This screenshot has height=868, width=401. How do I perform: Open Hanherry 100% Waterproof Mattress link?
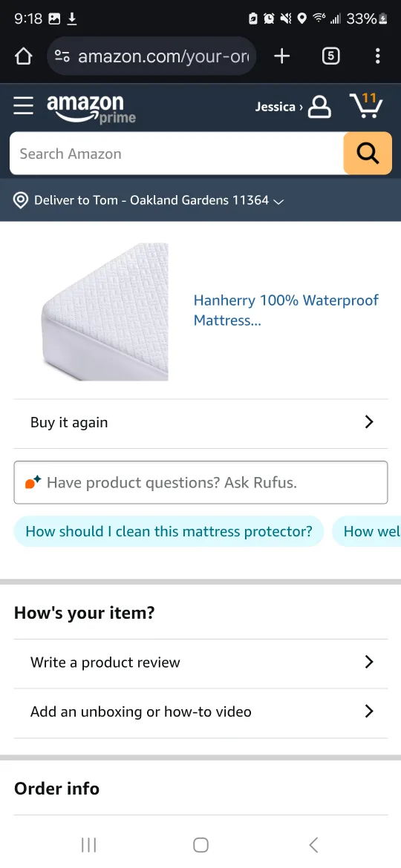286,311
